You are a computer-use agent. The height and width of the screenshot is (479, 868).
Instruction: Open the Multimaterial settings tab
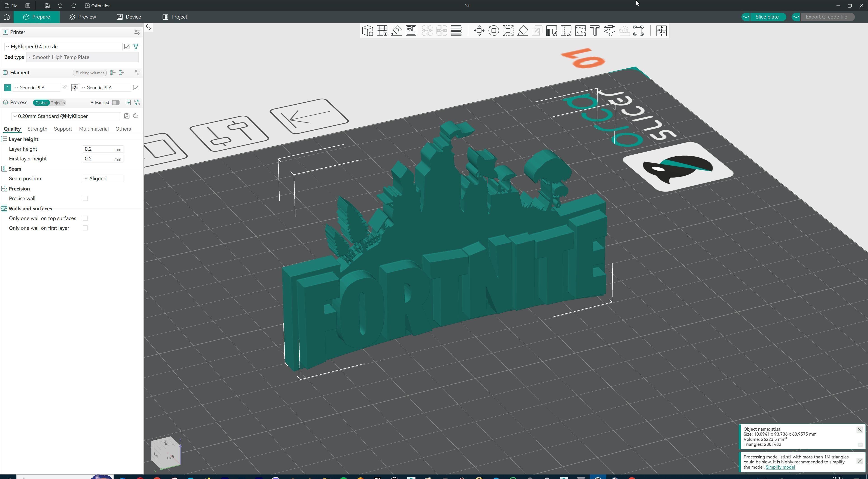pos(94,129)
